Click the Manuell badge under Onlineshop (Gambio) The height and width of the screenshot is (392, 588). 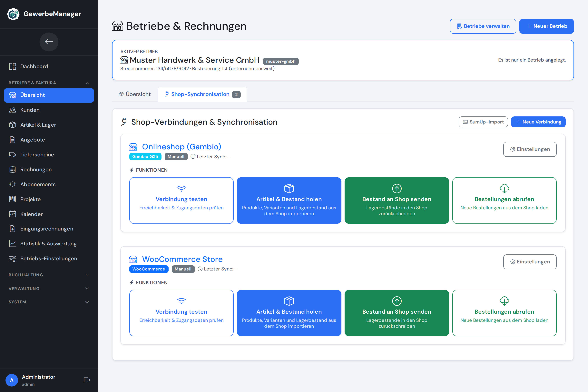click(176, 156)
